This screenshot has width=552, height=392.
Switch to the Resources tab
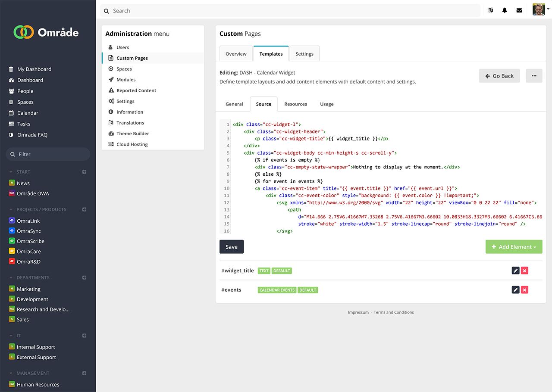[x=295, y=104]
